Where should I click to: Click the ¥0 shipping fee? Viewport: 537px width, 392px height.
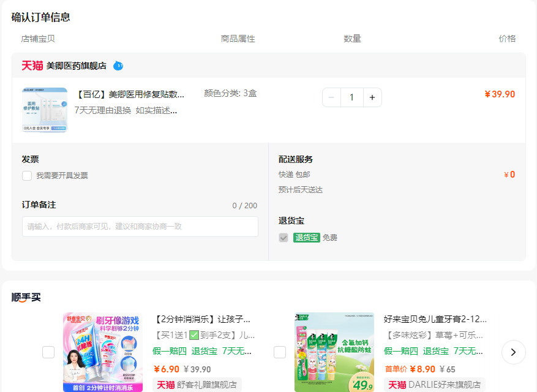(509, 175)
